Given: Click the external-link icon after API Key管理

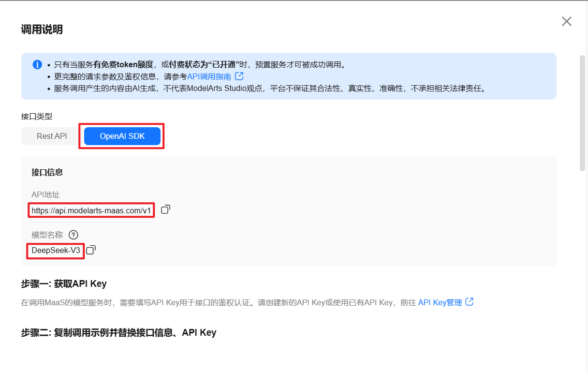Looking at the screenshot, I should click(469, 302).
